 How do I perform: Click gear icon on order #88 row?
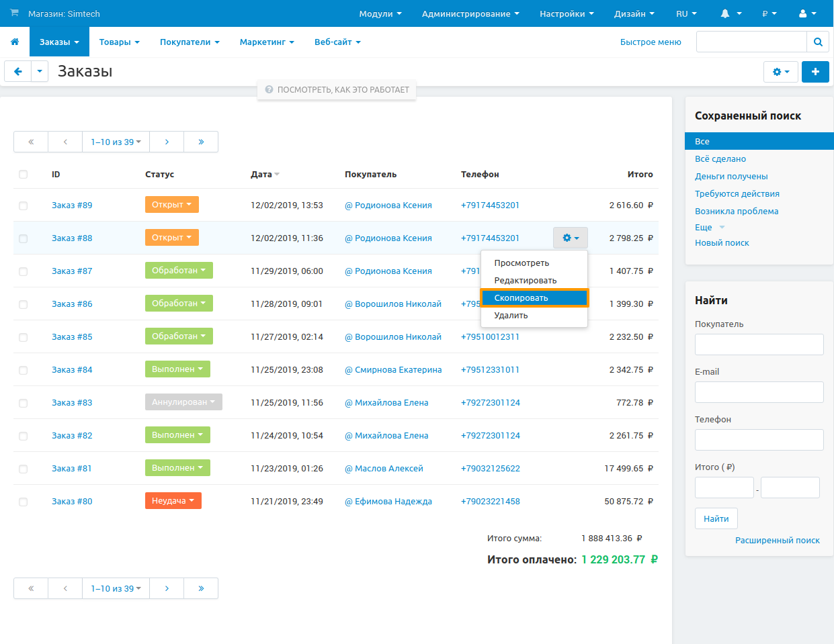pyautogui.click(x=570, y=238)
